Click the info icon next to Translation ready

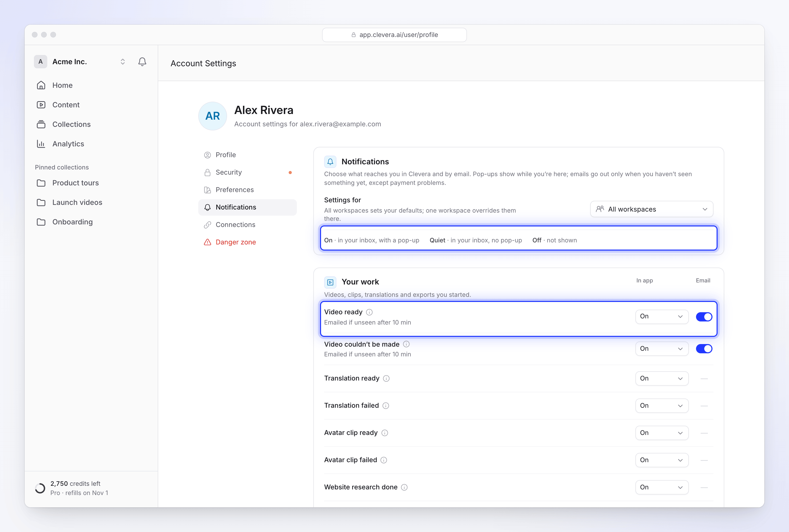(386, 379)
